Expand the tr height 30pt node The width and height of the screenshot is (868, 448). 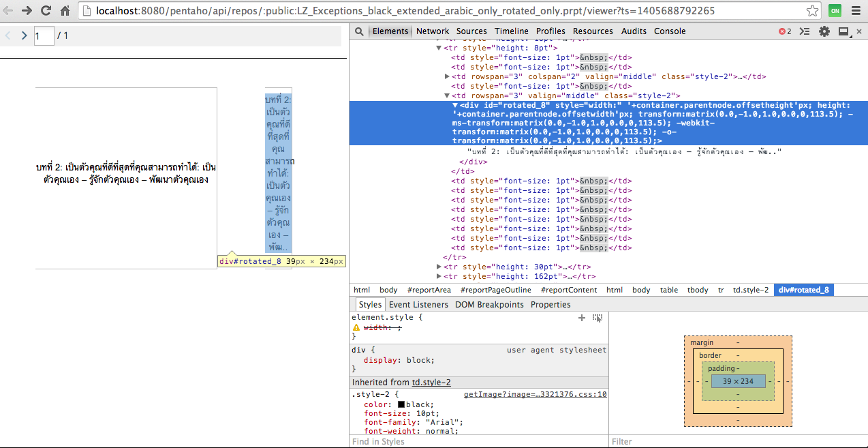[439, 267]
